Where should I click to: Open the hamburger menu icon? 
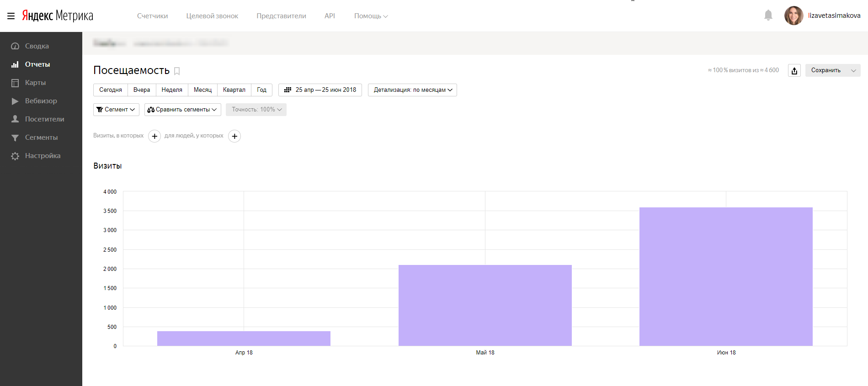[x=11, y=16]
